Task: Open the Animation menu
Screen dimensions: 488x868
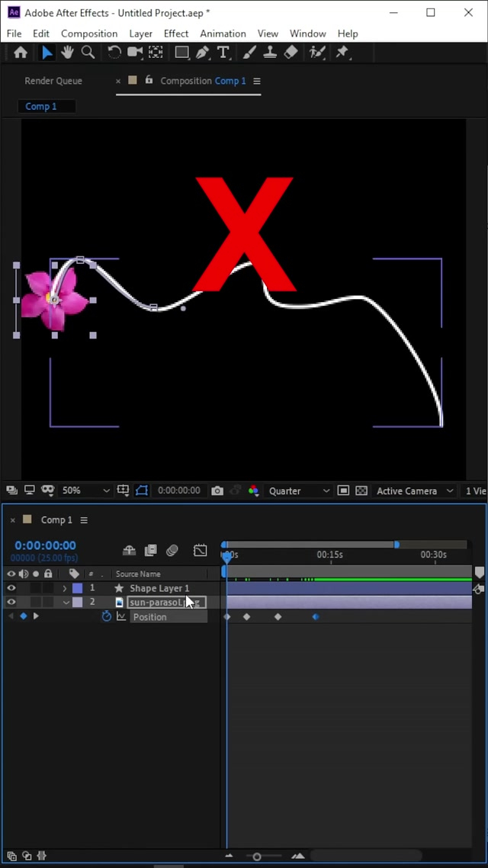Action: (223, 34)
